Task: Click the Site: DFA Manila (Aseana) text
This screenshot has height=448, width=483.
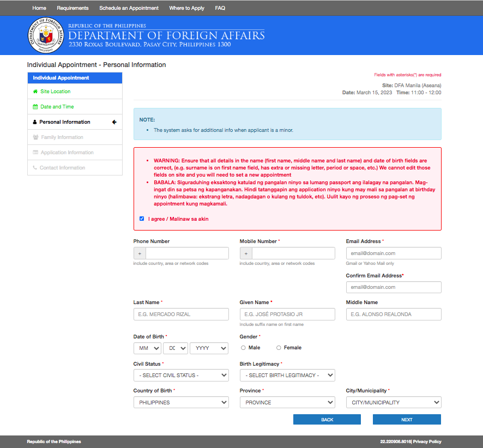Action: [412, 85]
